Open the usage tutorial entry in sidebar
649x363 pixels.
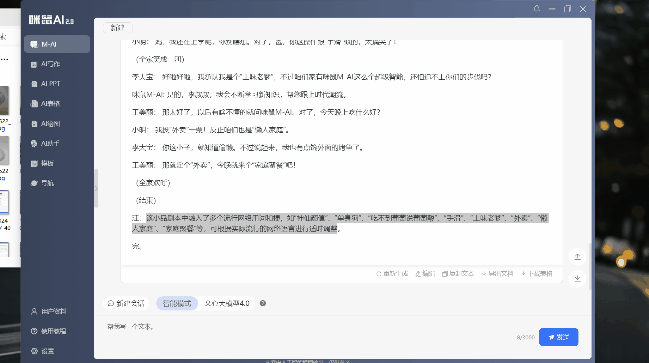(49, 331)
